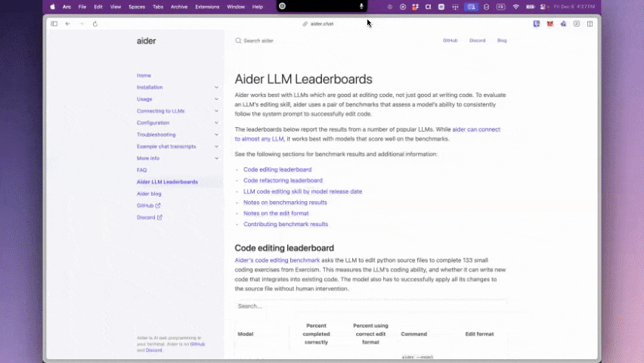Click the Discord link in header

pyautogui.click(x=477, y=40)
